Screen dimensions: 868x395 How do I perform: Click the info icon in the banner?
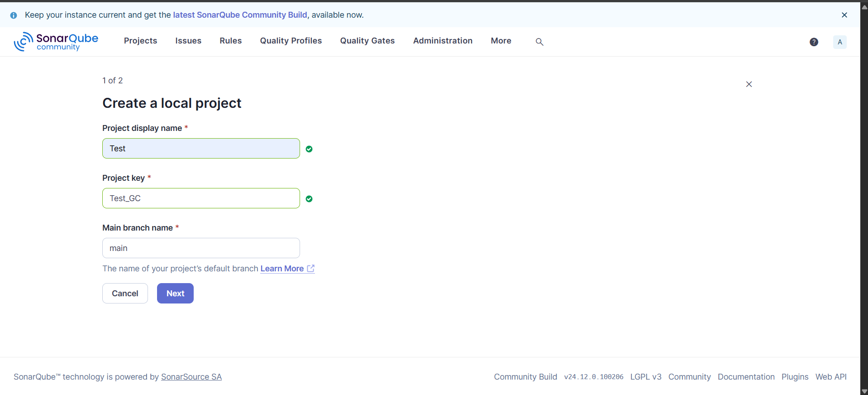[x=14, y=15]
